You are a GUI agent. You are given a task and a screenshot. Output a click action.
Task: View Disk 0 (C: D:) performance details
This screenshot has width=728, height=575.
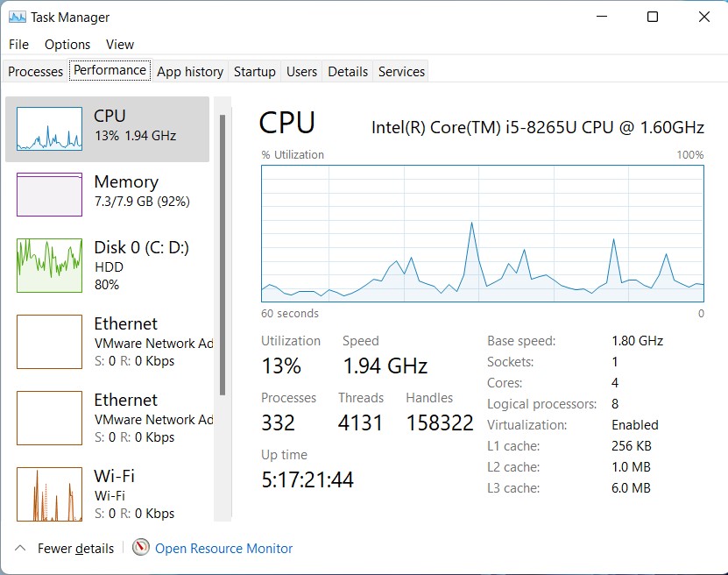(105, 263)
